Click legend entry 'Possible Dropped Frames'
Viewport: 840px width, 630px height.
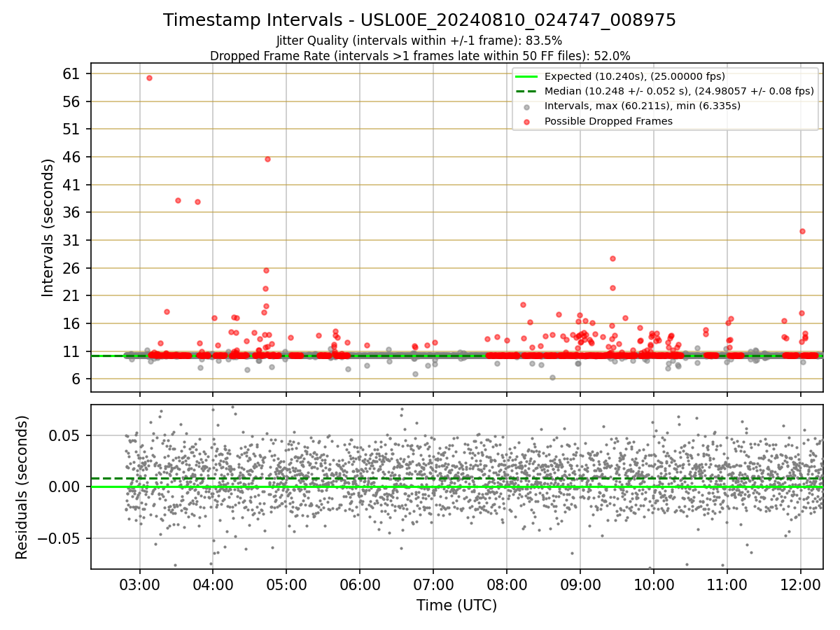tap(608, 121)
